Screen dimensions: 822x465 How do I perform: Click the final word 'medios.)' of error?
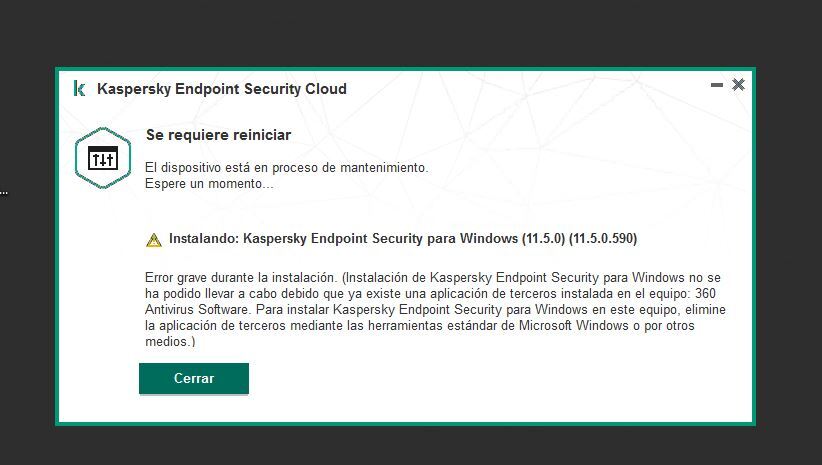click(170, 342)
